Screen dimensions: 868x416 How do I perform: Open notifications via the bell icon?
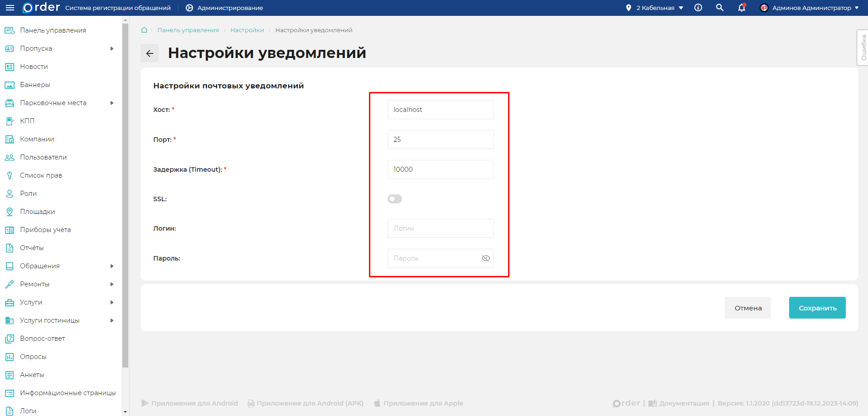[741, 8]
